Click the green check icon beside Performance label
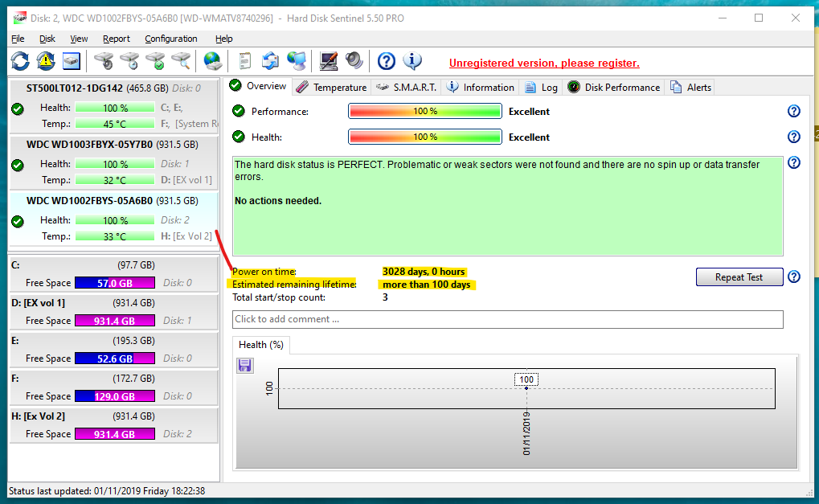Image resolution: width=819 pixels, height=504 pixels. [239, 111]
